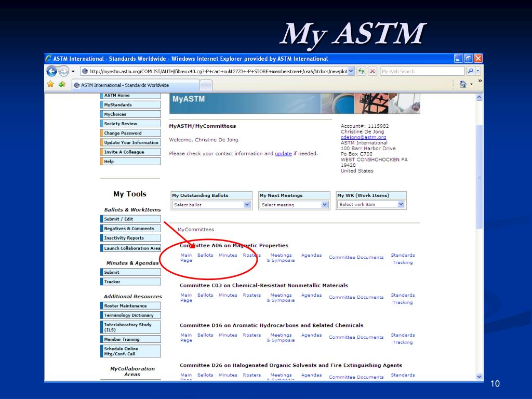Click the Tracker button
532x399 pixels.
coord(130,282)
